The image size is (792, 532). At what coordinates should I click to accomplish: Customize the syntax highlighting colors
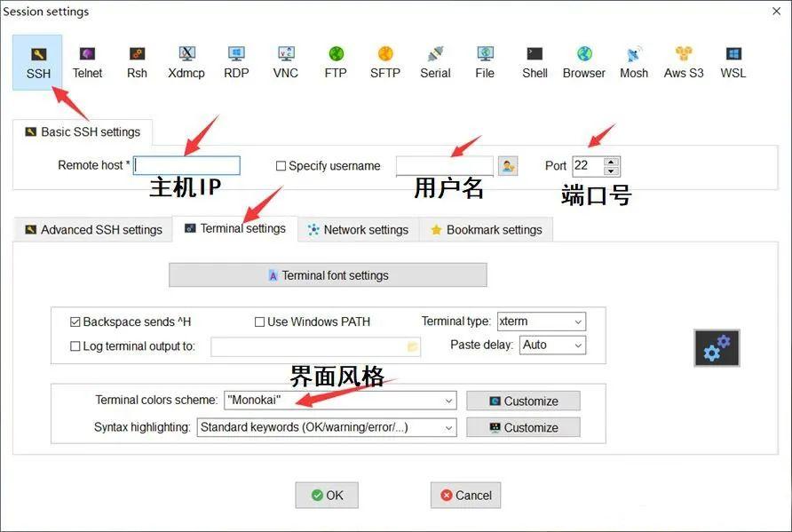(x=523, y=427)
